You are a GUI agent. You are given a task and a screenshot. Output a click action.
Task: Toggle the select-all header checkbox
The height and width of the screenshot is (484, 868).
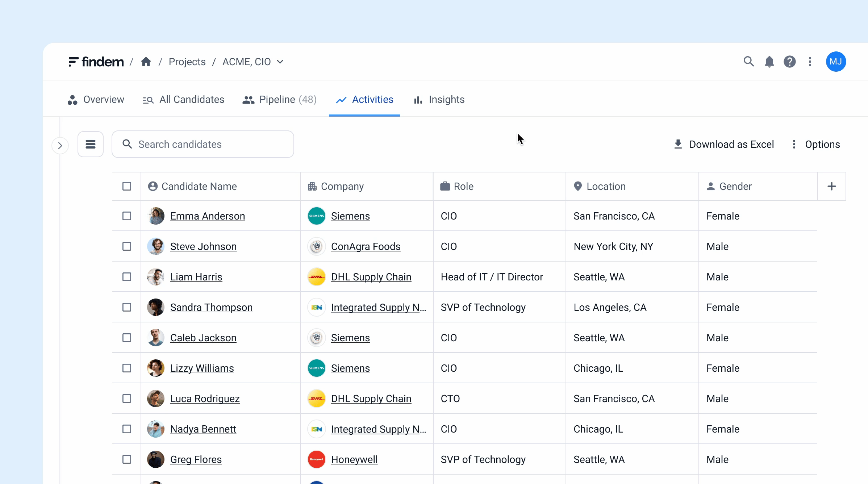[127, 186]
